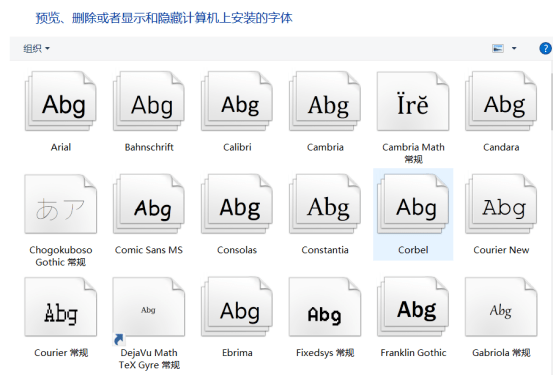The image size is (554, 376).
Task: Click the Gabriola 常规 label
Action: [x=501, y=353]
